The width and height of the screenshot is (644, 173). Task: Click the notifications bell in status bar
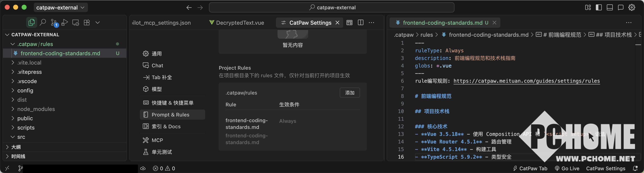tap(635, 169)
